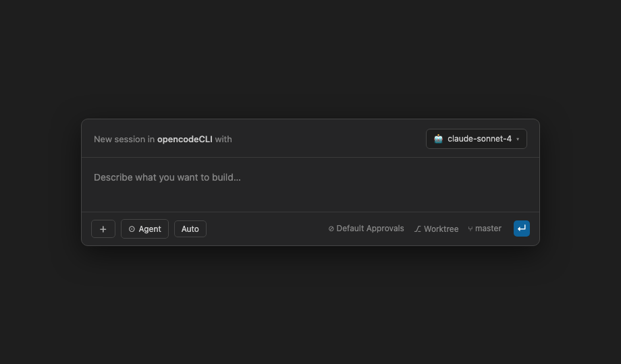Click the robot model icon

click(x=438, y=139)
